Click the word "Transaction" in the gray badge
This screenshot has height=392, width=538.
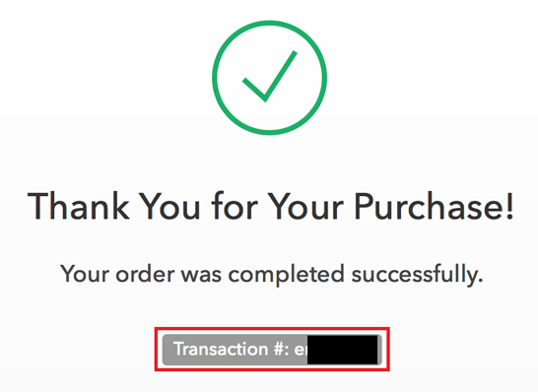pos(221,349)
